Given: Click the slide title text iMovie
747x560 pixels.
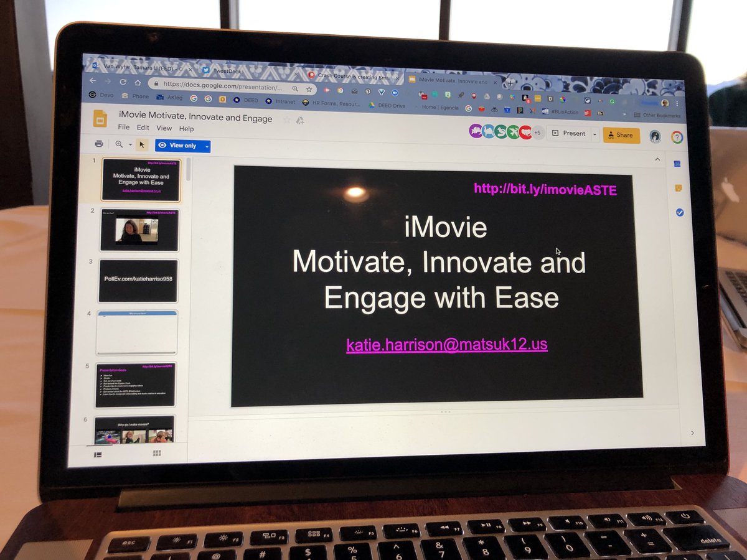Looking at the screenshot, I should pyautogui.click(x=445, y=227).
